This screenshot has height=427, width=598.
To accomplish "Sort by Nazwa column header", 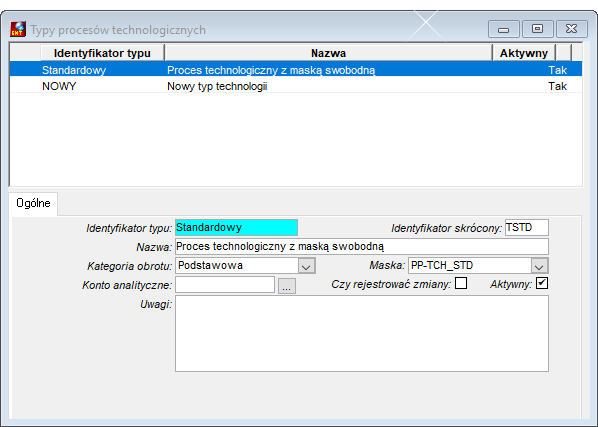I will tap(328, 53).
